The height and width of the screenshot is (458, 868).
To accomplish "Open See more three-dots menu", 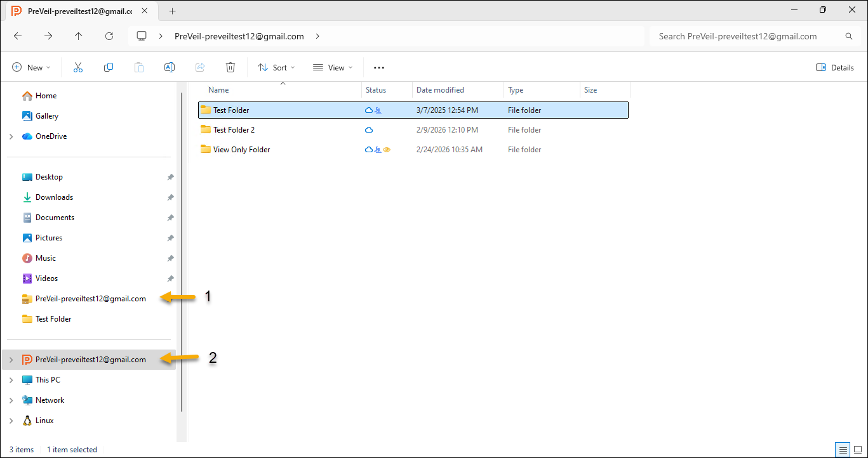I will click(x=379, y=67).
